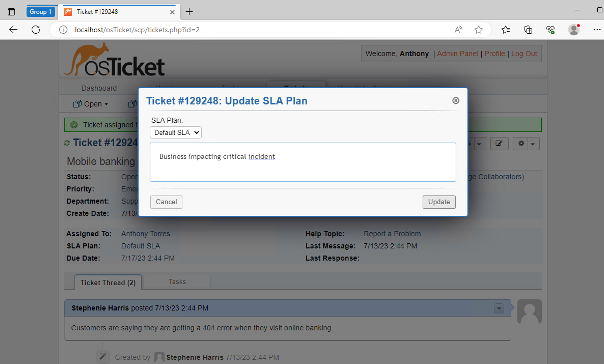Open the tab actions menu icon
Viewport: 604px width, 364px height.
(11, 12)
